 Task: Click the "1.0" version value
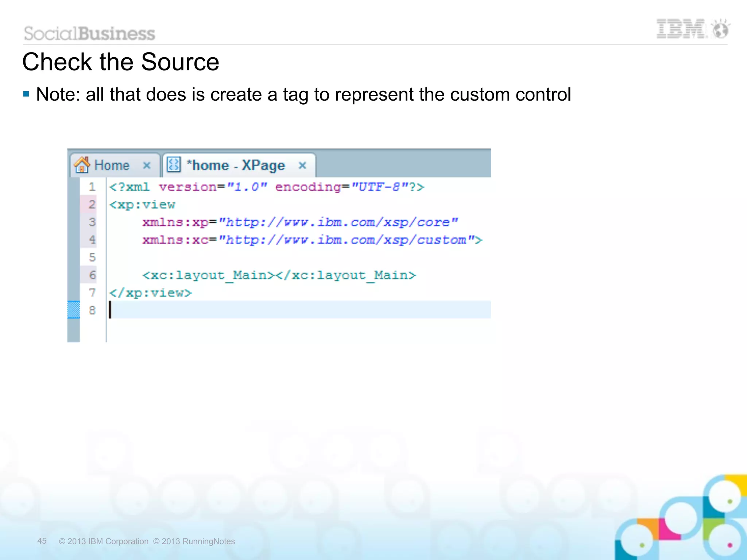tap(247, 187)
